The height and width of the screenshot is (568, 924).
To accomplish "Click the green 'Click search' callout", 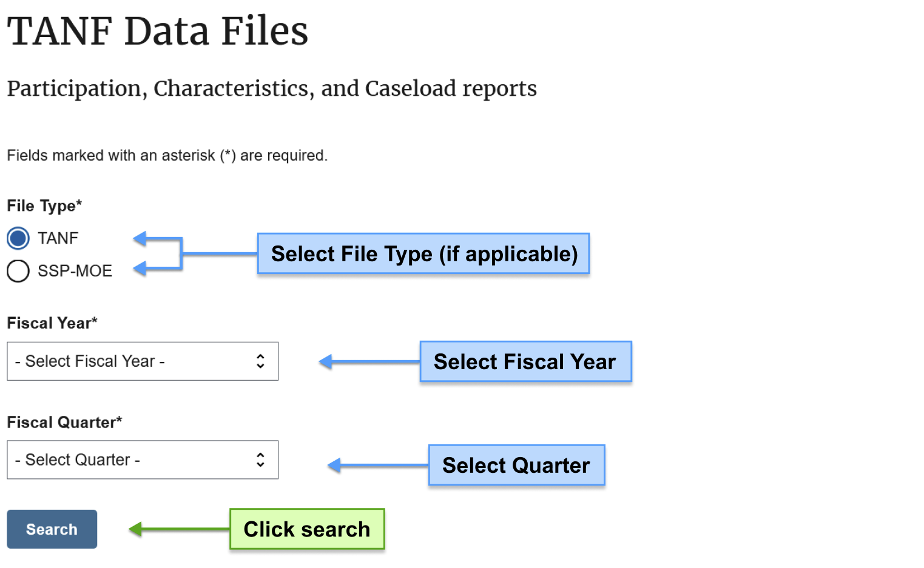I will click(307, 529).
